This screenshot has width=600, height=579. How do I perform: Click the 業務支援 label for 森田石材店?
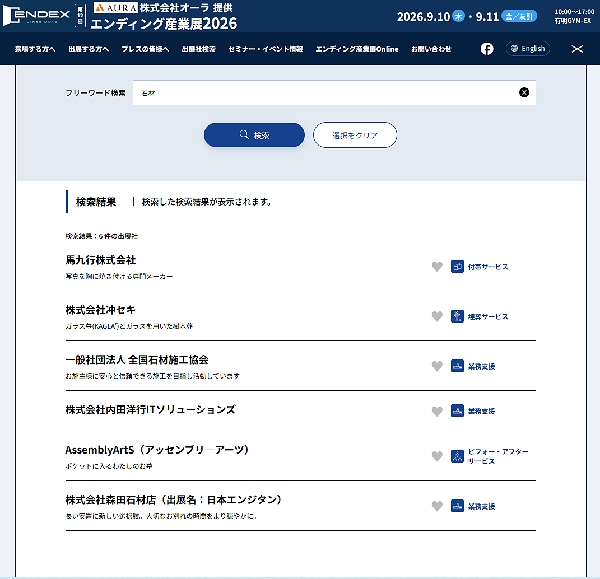pyautogui.click(x=481, y=506)
